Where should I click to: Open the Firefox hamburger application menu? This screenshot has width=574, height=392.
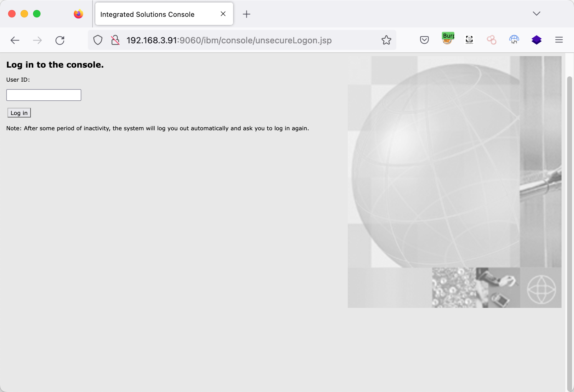pyautogui.click(x=559, y=40)
